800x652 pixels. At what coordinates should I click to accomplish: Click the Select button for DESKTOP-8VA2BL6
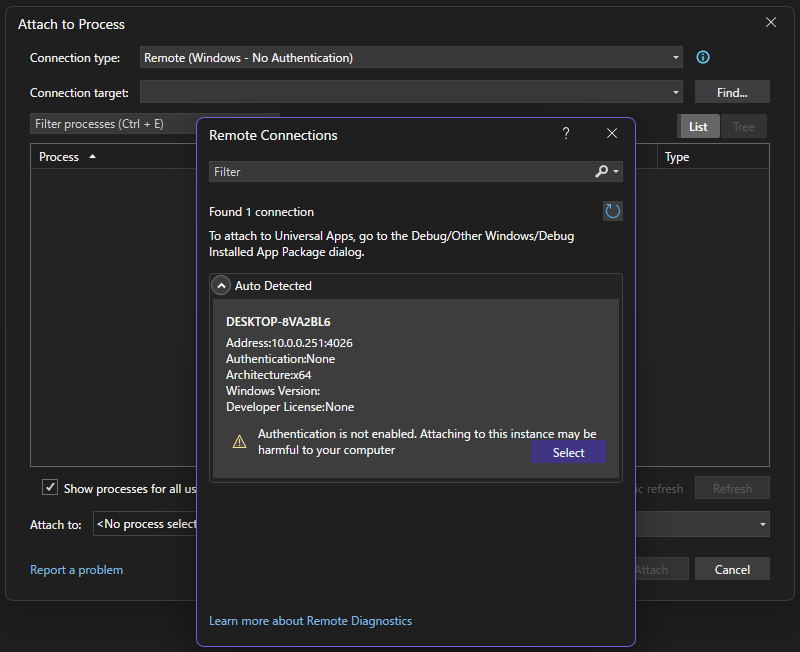(568, 453)
